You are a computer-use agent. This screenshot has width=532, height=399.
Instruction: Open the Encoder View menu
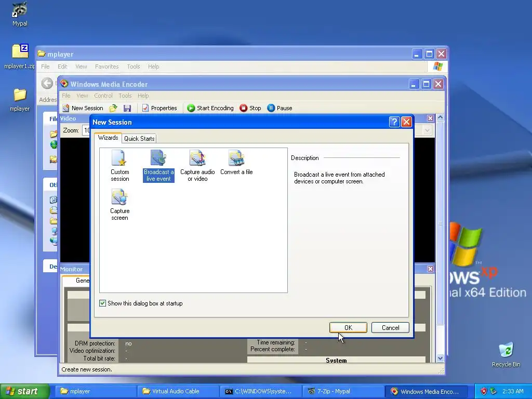click(x=82, y=96)
